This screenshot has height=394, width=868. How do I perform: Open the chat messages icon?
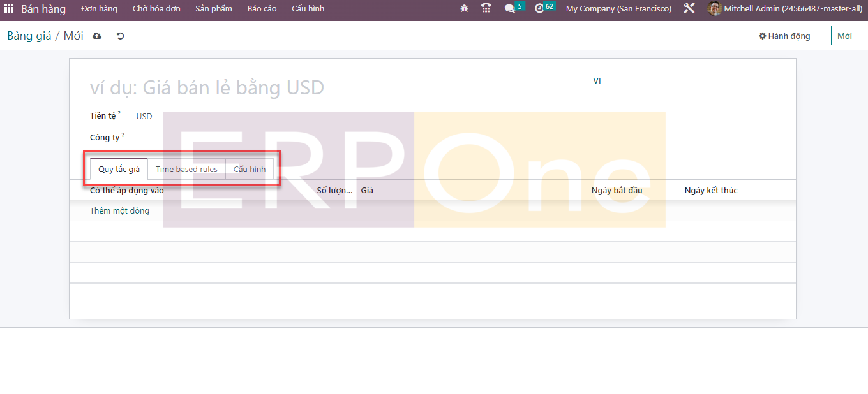(510, 9)
